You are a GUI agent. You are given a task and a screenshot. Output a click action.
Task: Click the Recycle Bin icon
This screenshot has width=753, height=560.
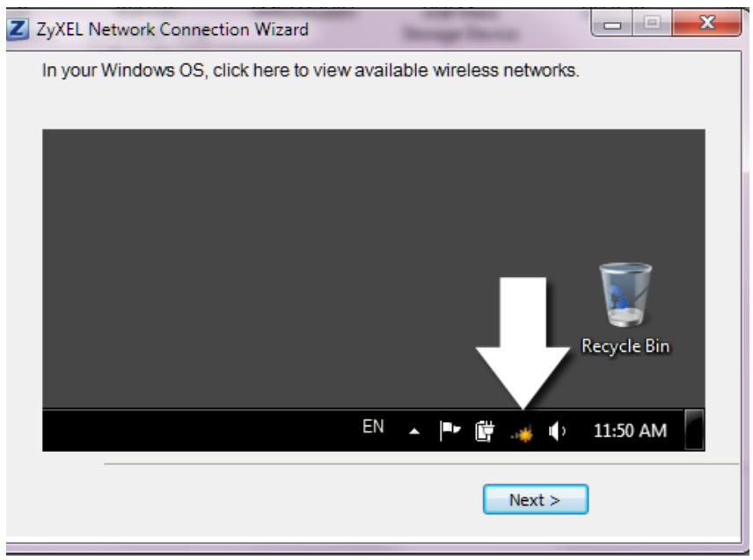click(625, 295)
